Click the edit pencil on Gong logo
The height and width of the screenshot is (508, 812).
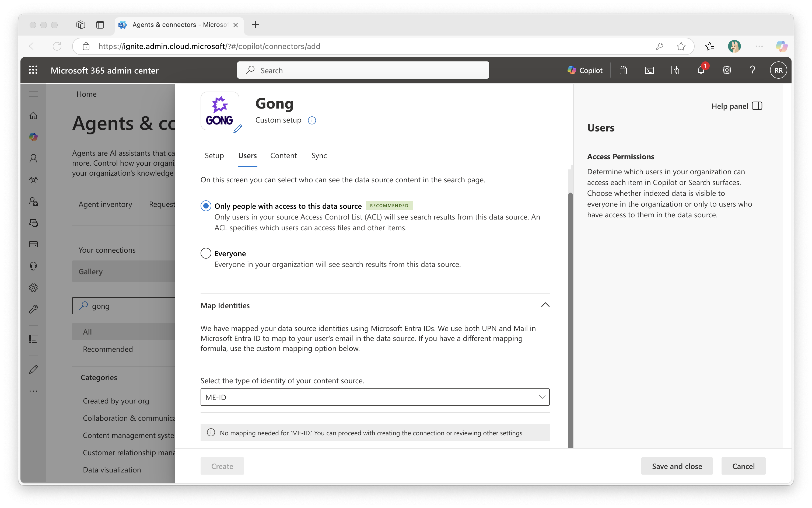(237, 129)
